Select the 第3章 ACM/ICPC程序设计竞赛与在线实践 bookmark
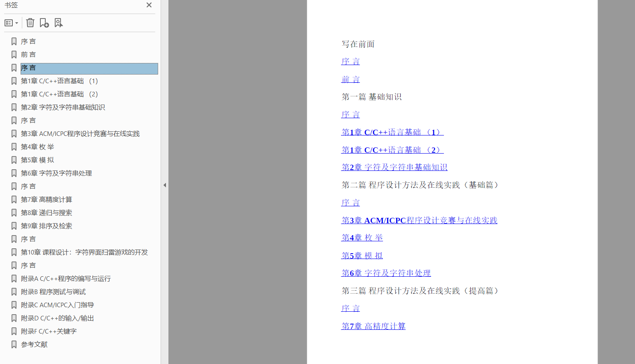 81,133
